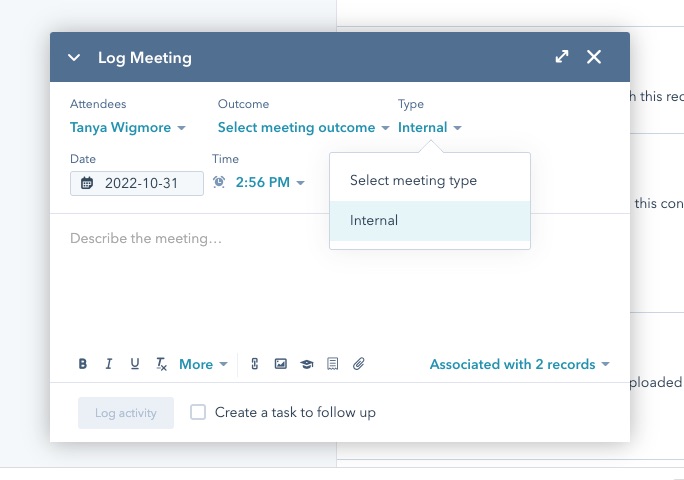Open knowledge base articles icon
The width and height of the screenshot is (684, 480).
point(307,365)
